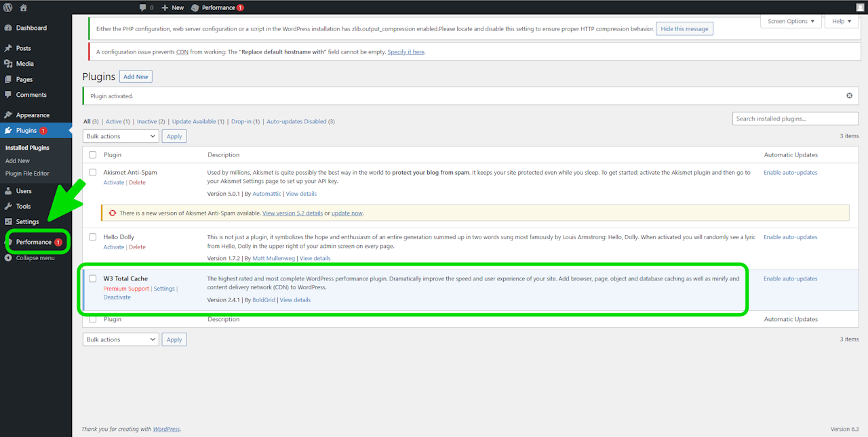Open W3 Total Cache Settings link

pyautogui.click(x=164, y=289)
